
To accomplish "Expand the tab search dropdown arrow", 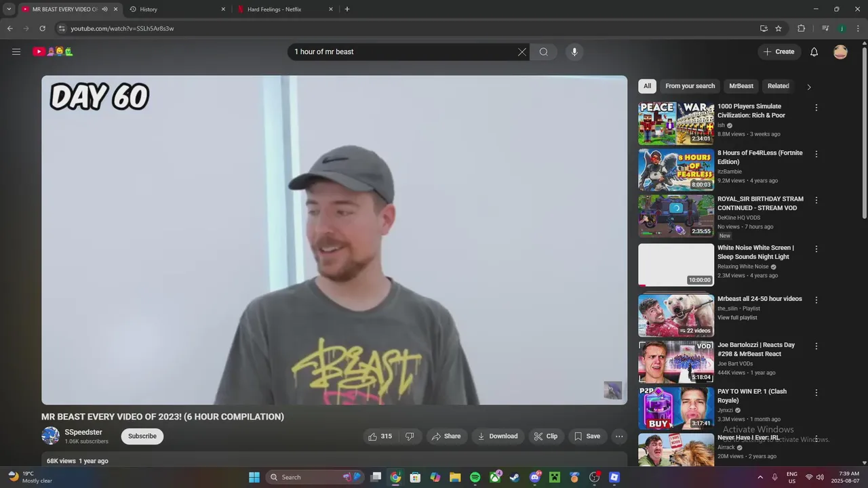I will (9, 9).
